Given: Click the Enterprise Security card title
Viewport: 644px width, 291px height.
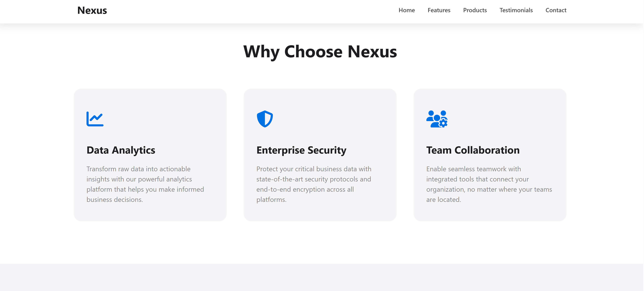Looking at the screenshot, I should click(301, 150).
